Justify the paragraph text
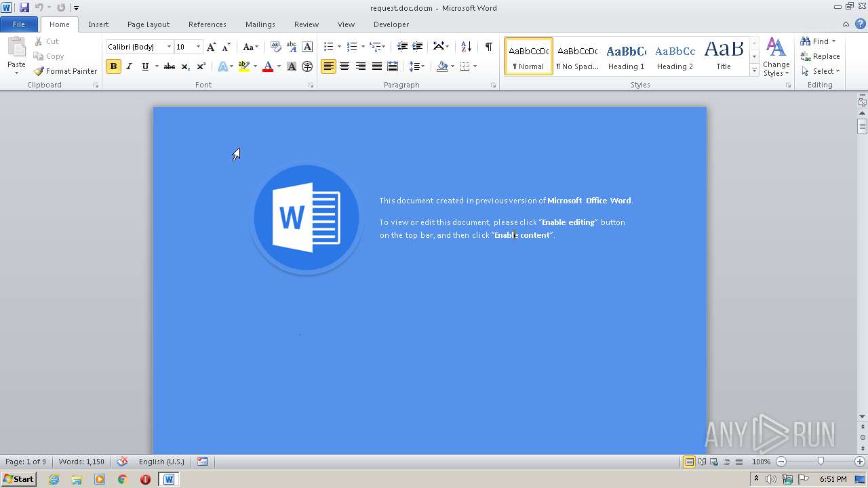 pyautogui.click(x=376, y=66)
